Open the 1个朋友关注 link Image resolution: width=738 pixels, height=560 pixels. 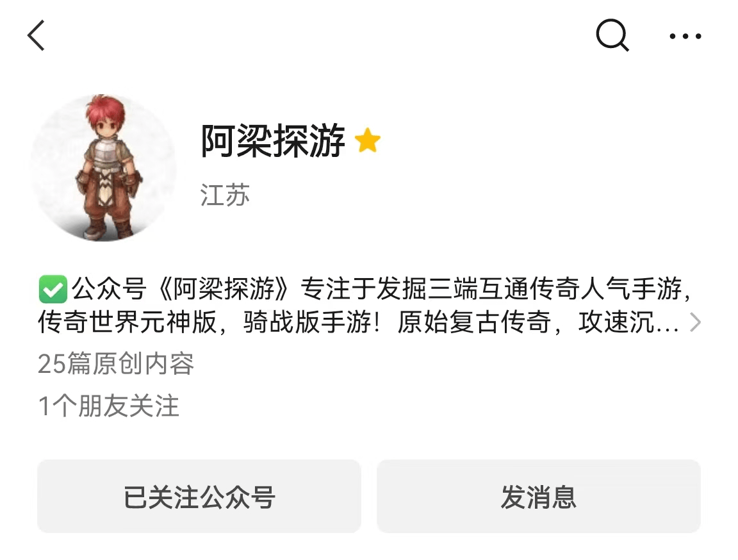tap(109, 406)
